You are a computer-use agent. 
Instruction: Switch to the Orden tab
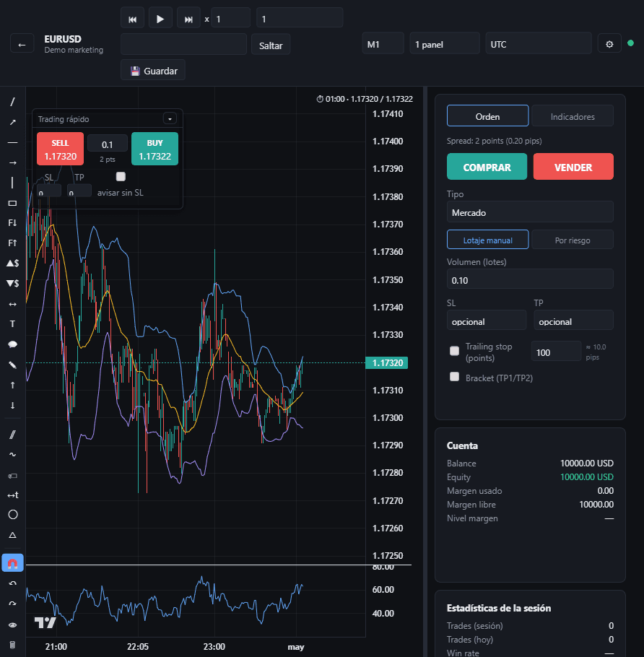[x=488, y=116]
